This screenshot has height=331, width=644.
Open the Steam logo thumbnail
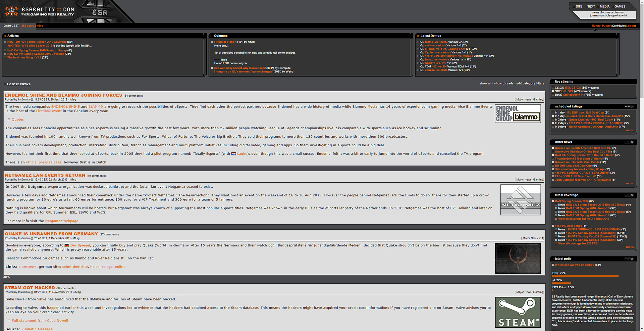click(518, 312)
